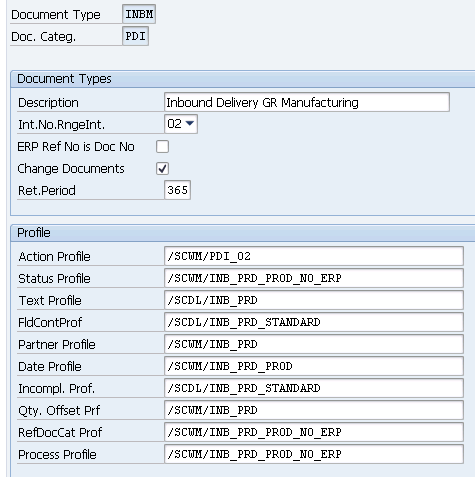Click the Doc. Categ. field PDI

[x=135, y=36]
